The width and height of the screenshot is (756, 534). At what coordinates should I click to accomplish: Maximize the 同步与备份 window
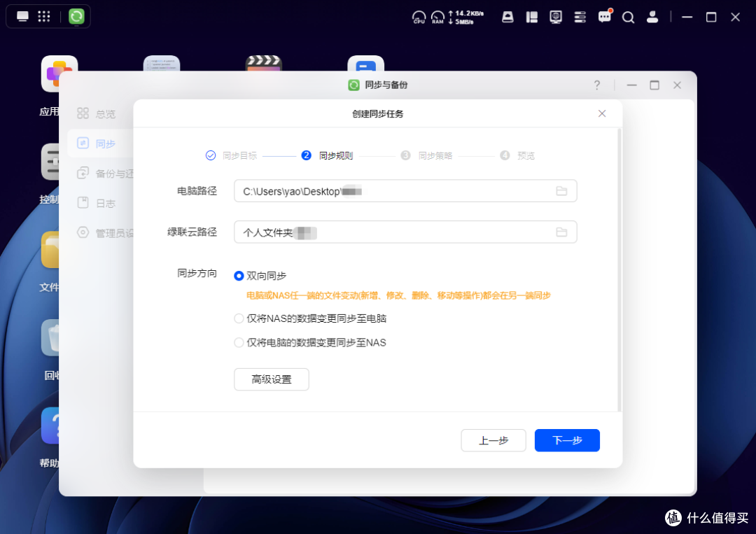pyautogui.click(x=654, y=85)
